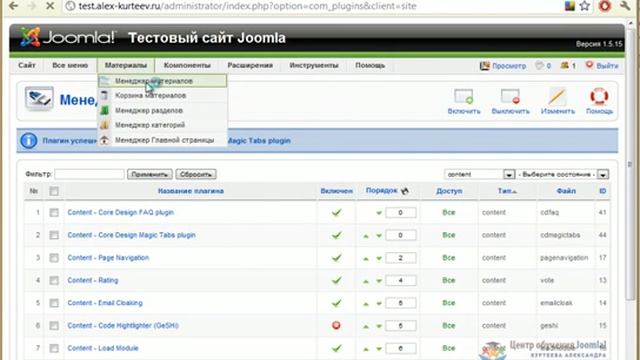Toggle select-all checkbox in table header
The image size is (640, 360).
click(x=54, y=191)
